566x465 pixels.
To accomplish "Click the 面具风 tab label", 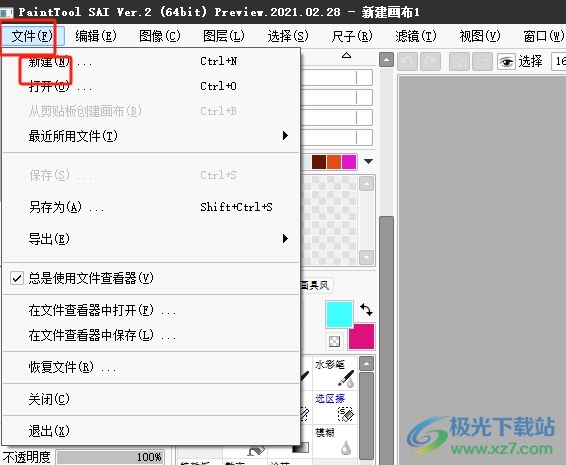I will pyautogui.click(x=315, y=286).
